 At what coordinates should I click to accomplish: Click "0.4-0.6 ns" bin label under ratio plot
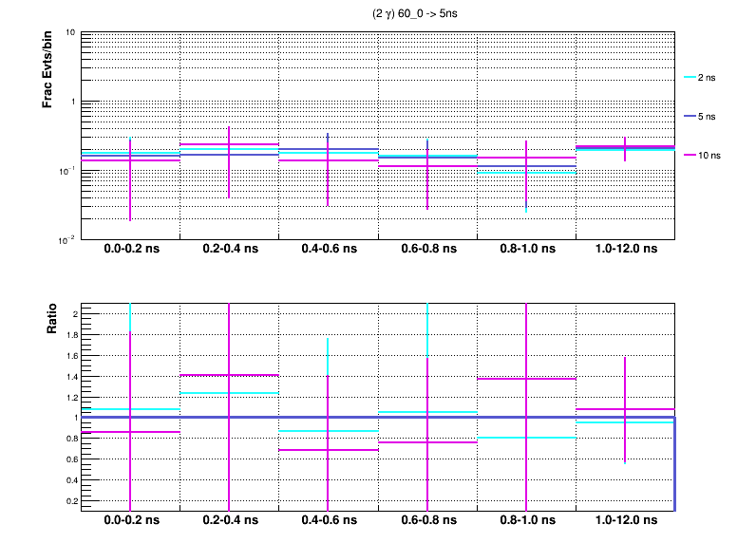coord(328,521)
